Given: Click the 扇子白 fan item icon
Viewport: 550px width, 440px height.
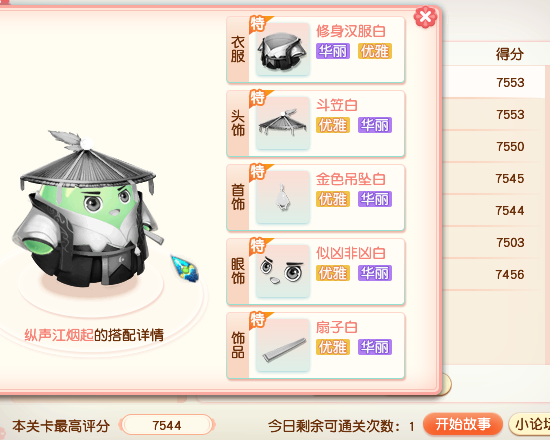Looking at the screenshot, I should tap(283, 346).
